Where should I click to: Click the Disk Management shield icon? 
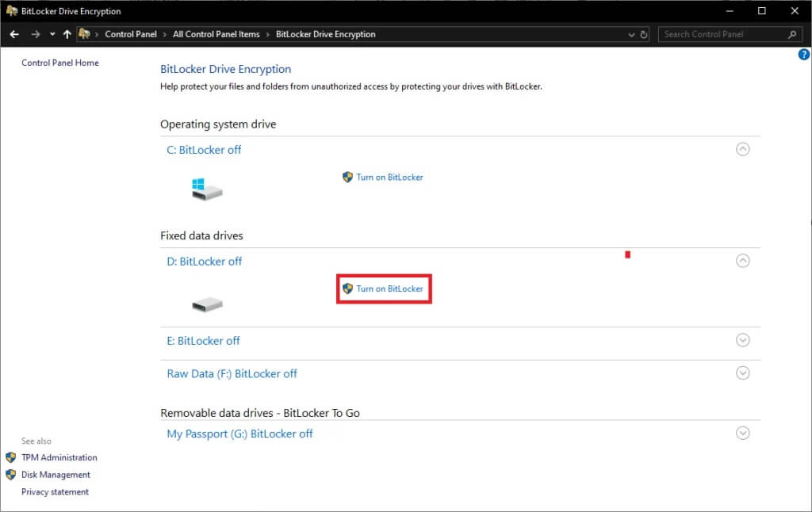pyautogui.click(x=11, y=475)
